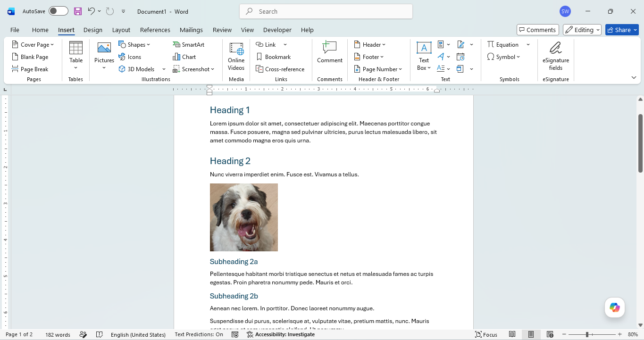
Task: Add a new Comment from the ribbon
Action: [x=330, y=52]
